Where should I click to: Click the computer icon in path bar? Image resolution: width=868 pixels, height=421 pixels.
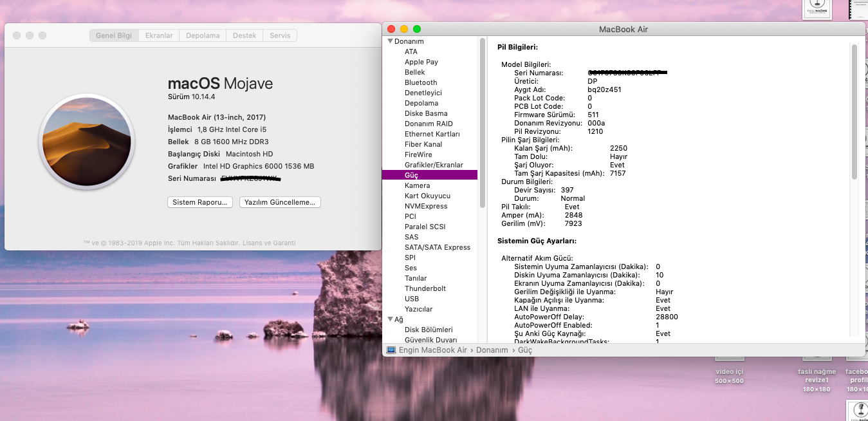[391, 350]
